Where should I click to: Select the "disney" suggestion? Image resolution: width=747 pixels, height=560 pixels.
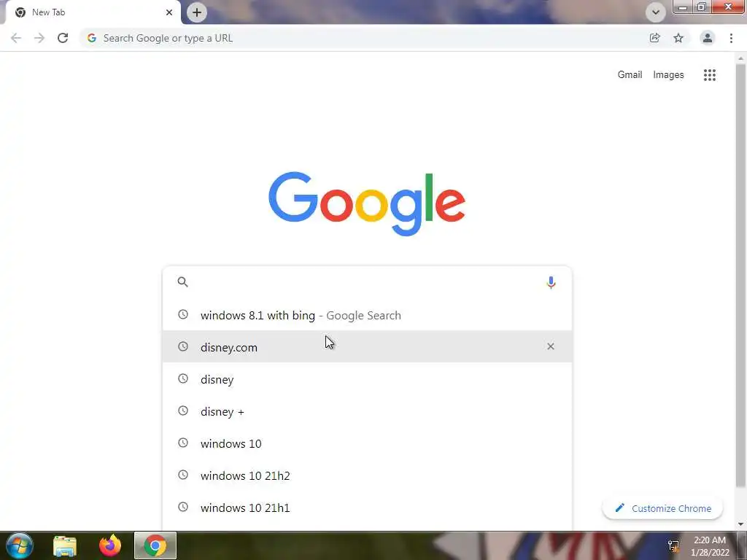click(367, 379)
